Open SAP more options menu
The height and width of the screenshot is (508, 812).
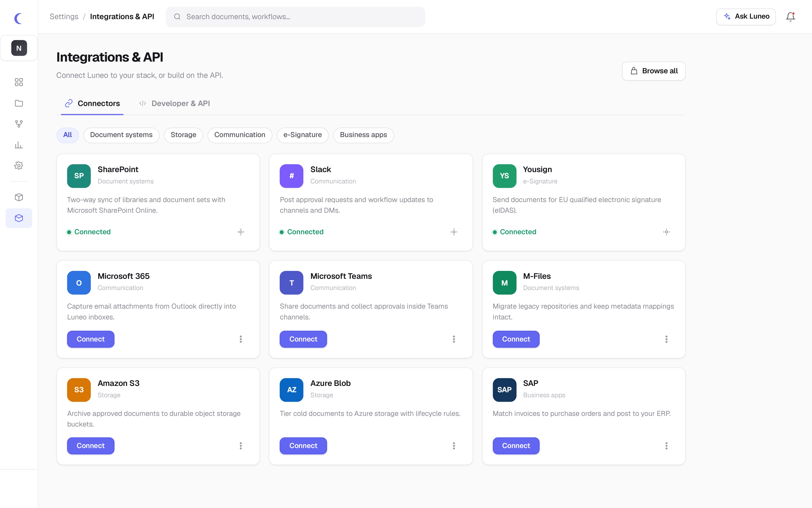tap(666, 446)
